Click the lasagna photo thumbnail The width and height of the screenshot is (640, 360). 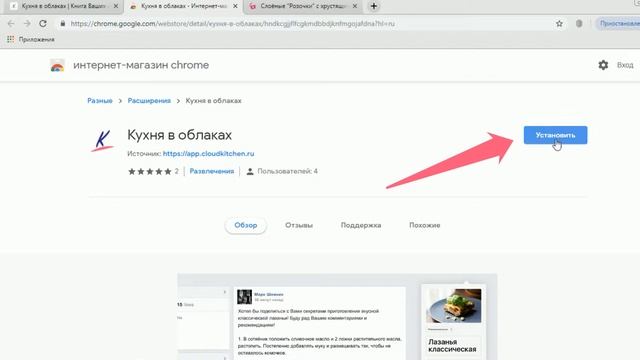(x=453, y=306)
